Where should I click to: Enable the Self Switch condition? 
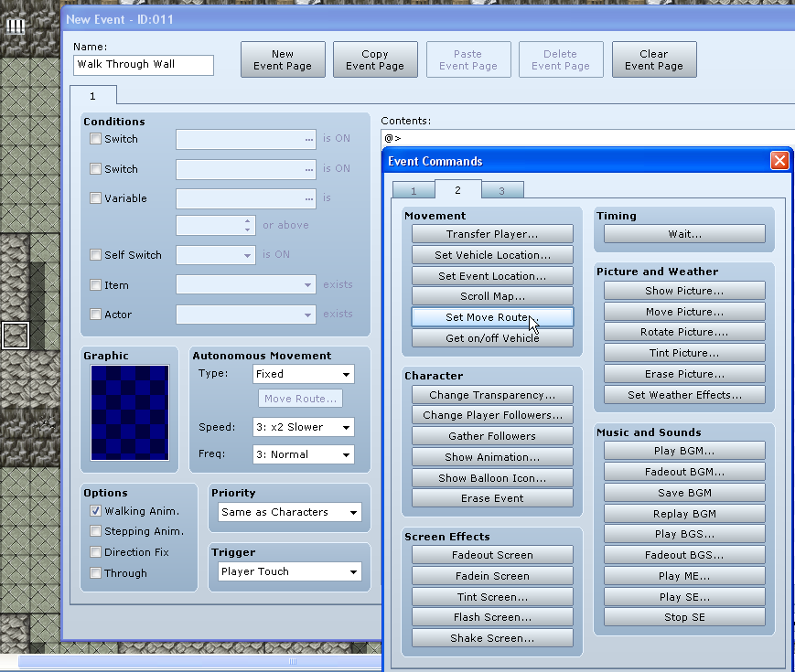[96, 255]
